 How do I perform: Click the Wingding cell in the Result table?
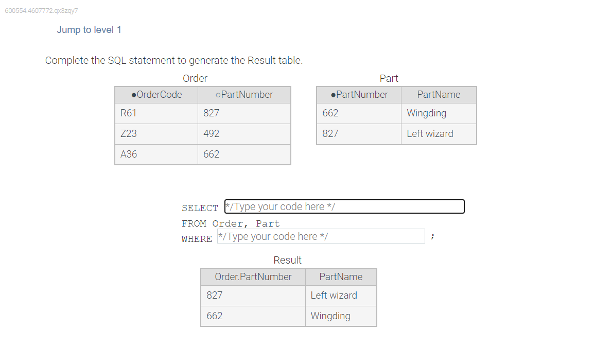(330, 316)
